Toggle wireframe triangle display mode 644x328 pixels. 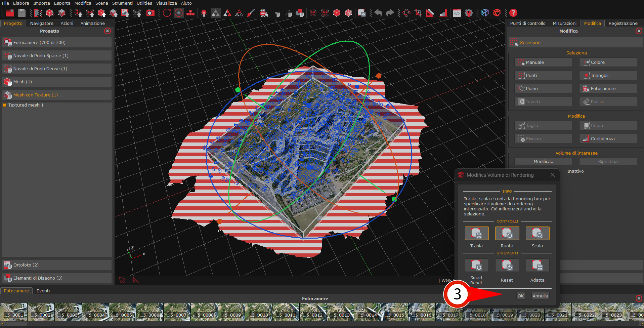pyautogui.click(x=239, y=13)
